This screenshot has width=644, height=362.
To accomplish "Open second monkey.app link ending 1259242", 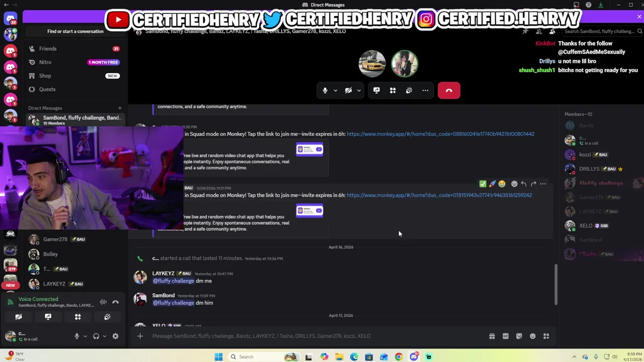I will (x=439, y=196).
